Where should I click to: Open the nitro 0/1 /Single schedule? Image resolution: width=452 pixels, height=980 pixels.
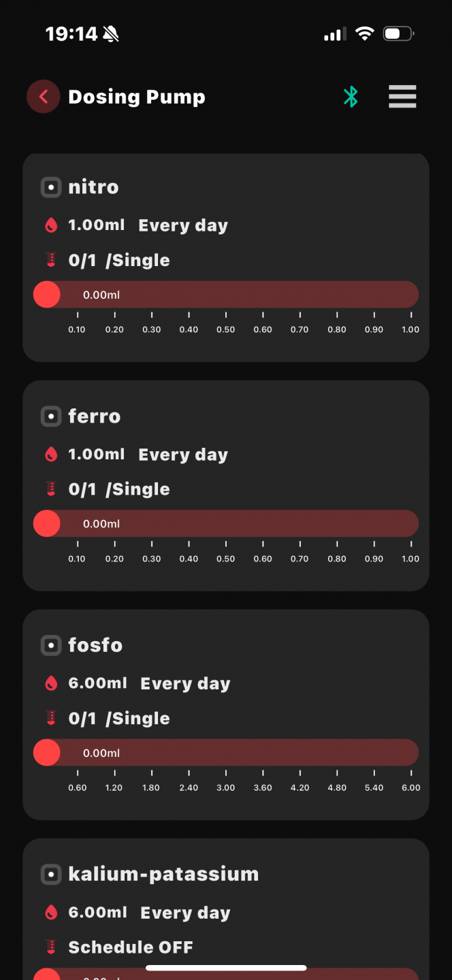tap(119, 261)
